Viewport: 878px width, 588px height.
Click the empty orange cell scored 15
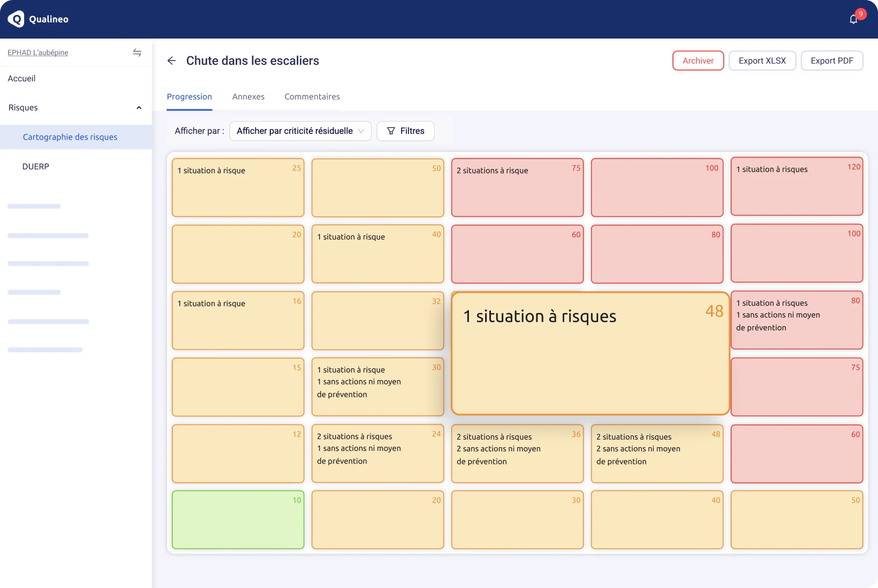point(238,387)
